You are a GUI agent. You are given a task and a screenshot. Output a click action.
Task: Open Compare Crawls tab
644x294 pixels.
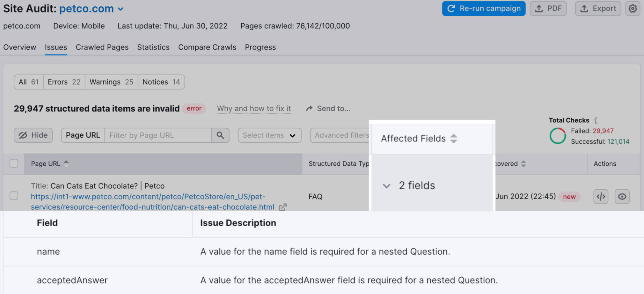(x=207, y=47)
